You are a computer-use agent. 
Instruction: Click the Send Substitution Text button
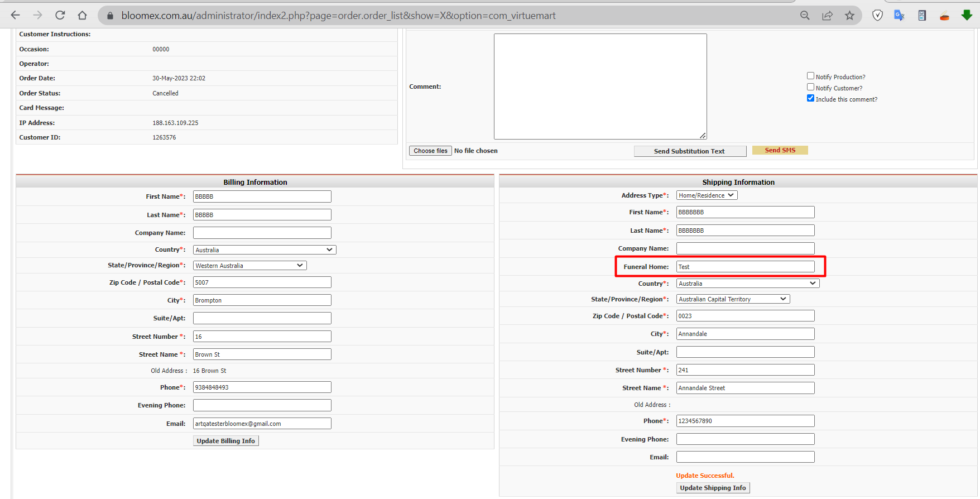(690, 151)
